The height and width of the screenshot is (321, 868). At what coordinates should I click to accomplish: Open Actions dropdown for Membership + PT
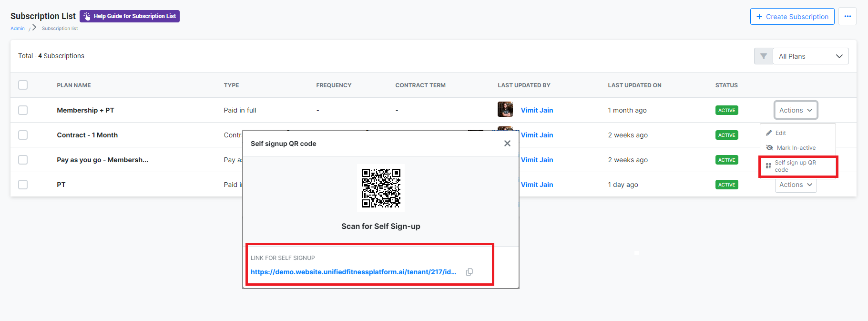pyautogui.click(x=796, y=110)
